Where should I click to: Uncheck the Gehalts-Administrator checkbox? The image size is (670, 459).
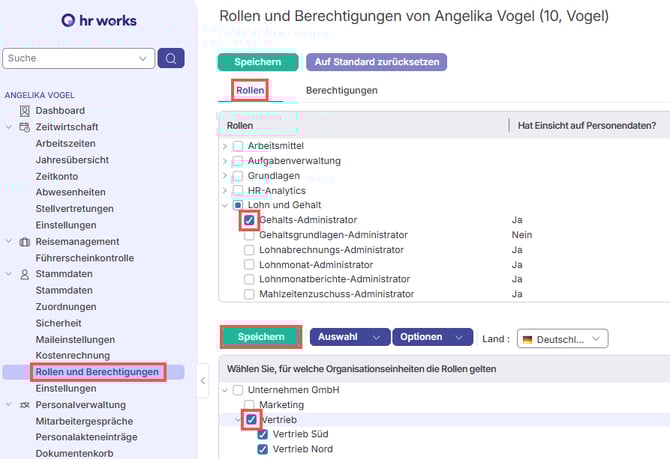pyautogui.click(x=249, y=220)
